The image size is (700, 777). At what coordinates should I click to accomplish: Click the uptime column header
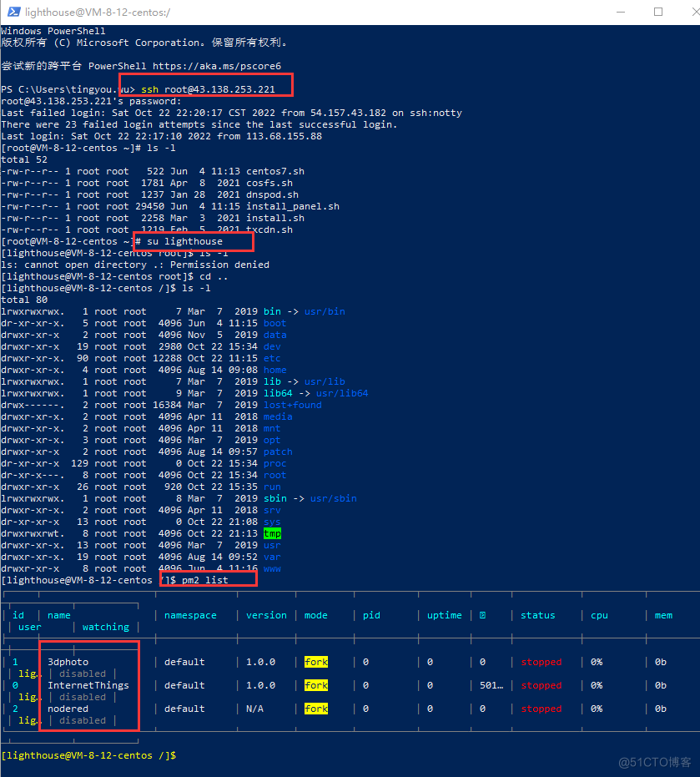click(445, 615)
